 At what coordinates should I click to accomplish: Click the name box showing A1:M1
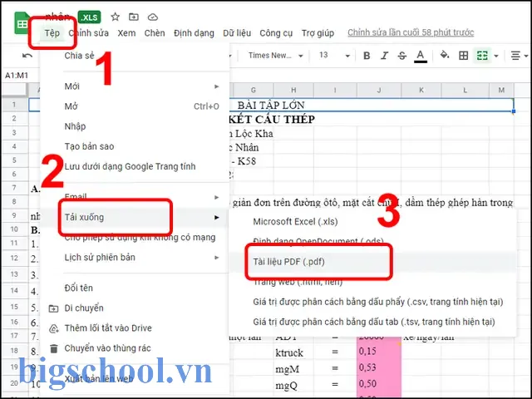click(17, 76)
